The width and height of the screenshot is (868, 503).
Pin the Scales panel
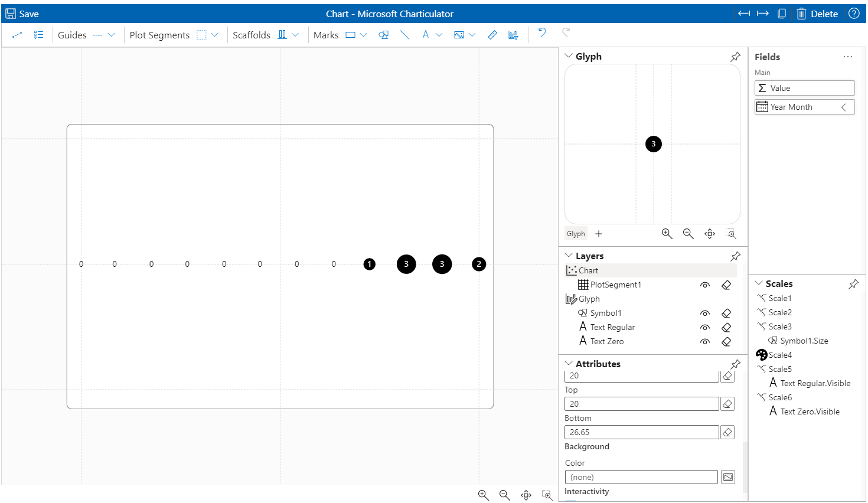(x=853, y=284)
